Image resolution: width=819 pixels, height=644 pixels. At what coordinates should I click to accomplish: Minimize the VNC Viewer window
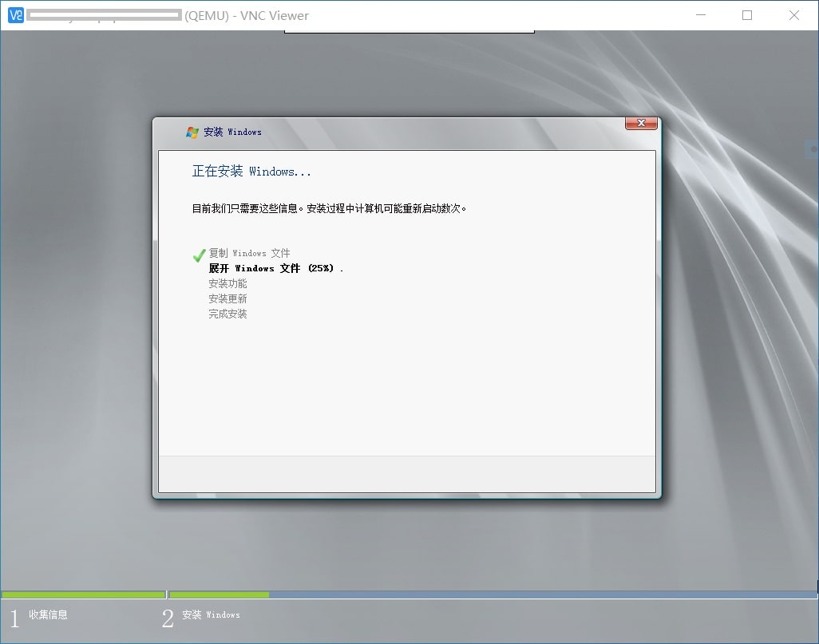tap(701, 15)
